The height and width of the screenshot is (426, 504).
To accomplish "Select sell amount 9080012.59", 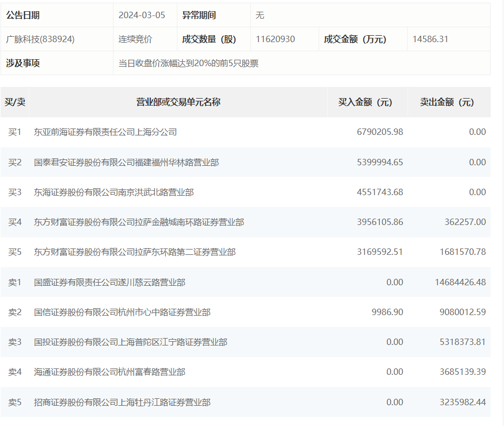I will click(463, 312).
